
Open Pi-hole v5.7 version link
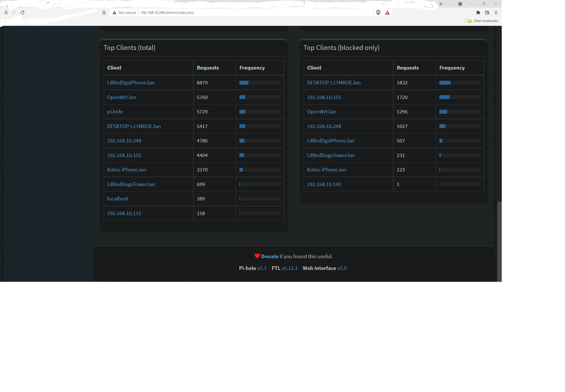(262, 268)
